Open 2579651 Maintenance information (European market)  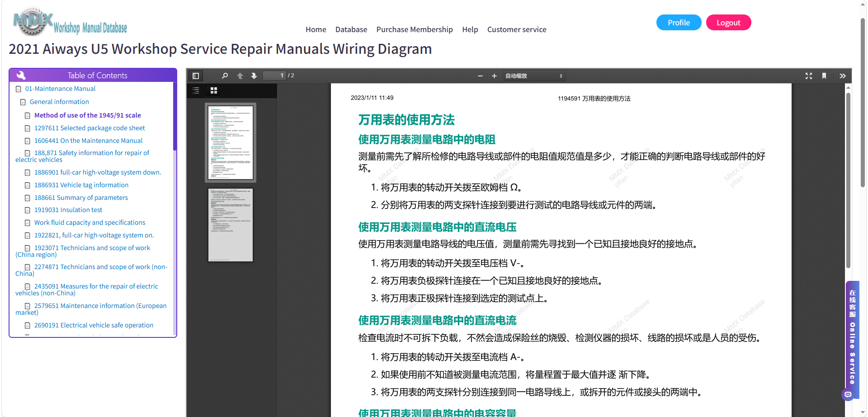click(91, 309)
